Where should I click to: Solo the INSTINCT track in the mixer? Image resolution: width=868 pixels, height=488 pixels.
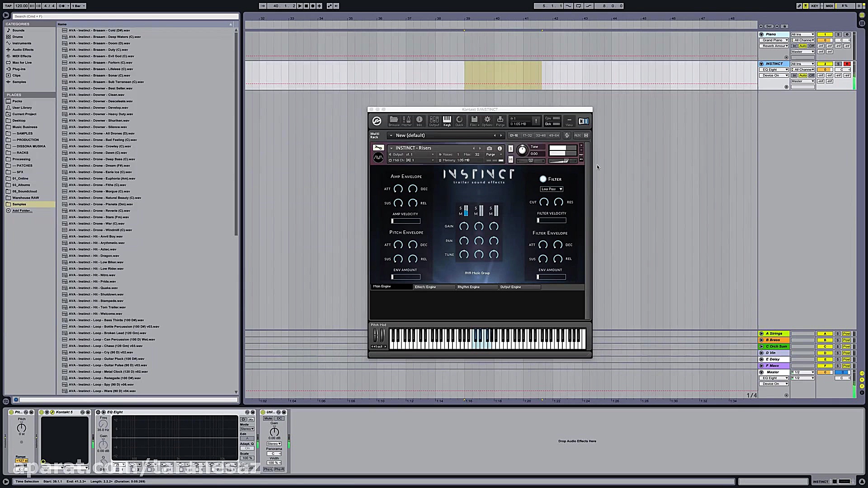tap(837, 64)
